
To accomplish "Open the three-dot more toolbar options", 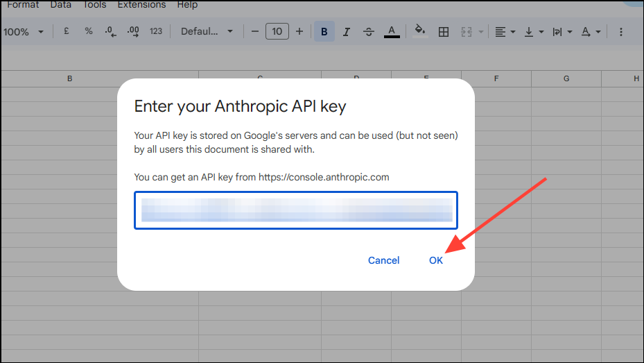I will pyautogui.click(x=620, y=32).
